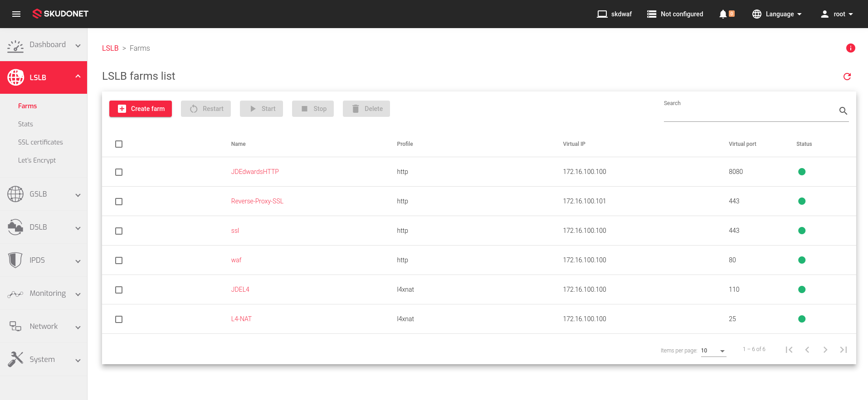Expand the DSLB menu chevron
Image resolution: width=868 pixels, height=400 pixels.
[78, 228]
